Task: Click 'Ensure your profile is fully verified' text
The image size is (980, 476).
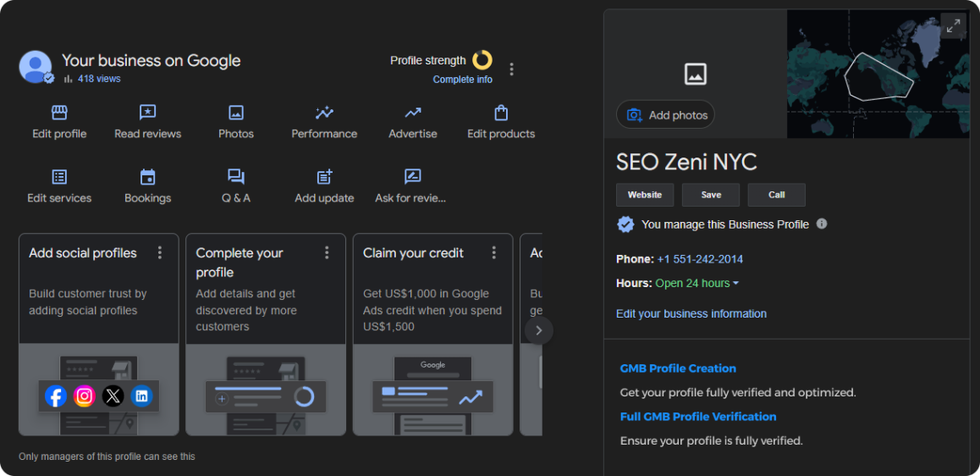Action: click(x=711, y=441)
